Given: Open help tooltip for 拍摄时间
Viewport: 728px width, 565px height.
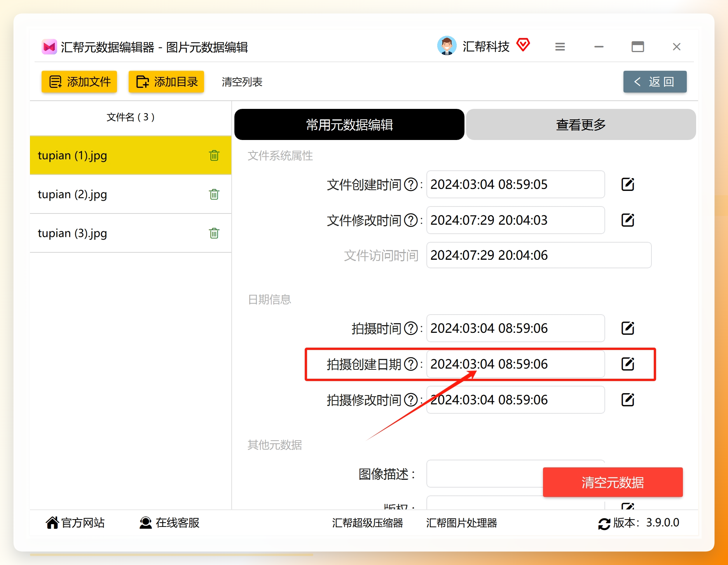Looking at the screenshot, I should pos(411,328).
